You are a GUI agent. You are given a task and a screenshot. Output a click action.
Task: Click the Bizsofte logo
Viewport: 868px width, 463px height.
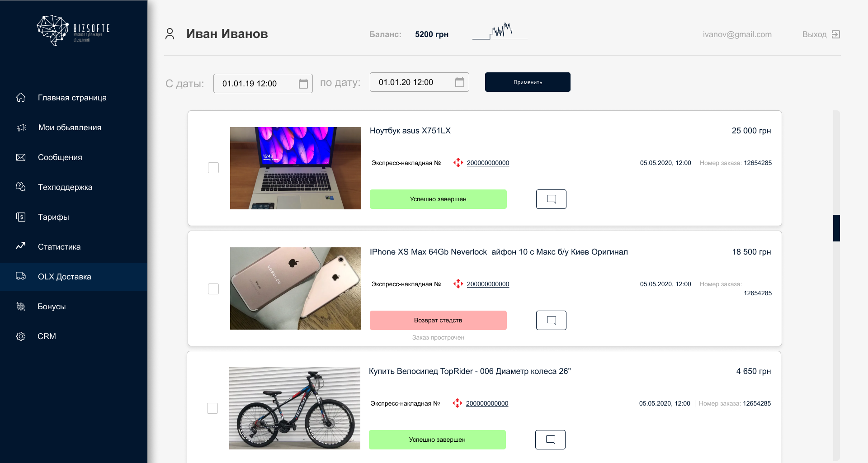pos(73,31)
